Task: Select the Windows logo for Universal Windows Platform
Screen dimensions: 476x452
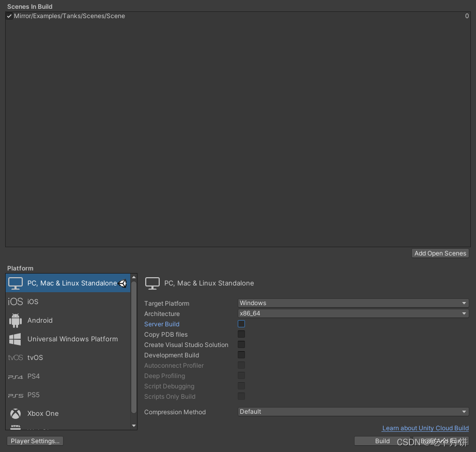Action: point(15,339)
